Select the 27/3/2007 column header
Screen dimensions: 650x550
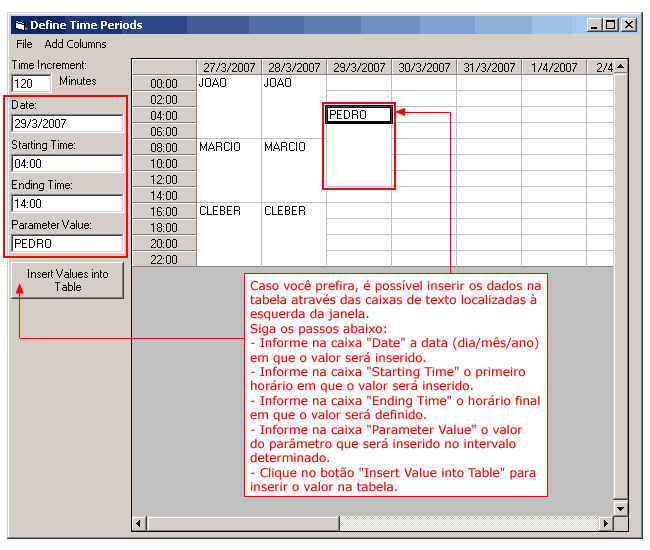pos(229,67)
